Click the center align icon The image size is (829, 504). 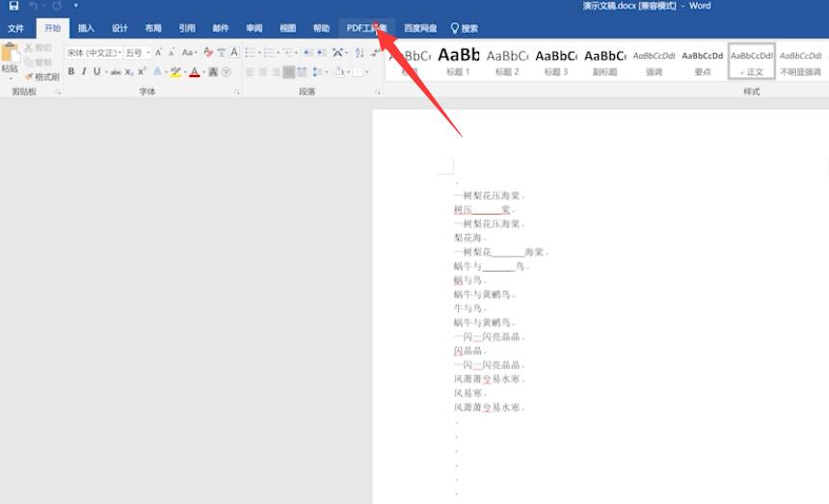263,72
